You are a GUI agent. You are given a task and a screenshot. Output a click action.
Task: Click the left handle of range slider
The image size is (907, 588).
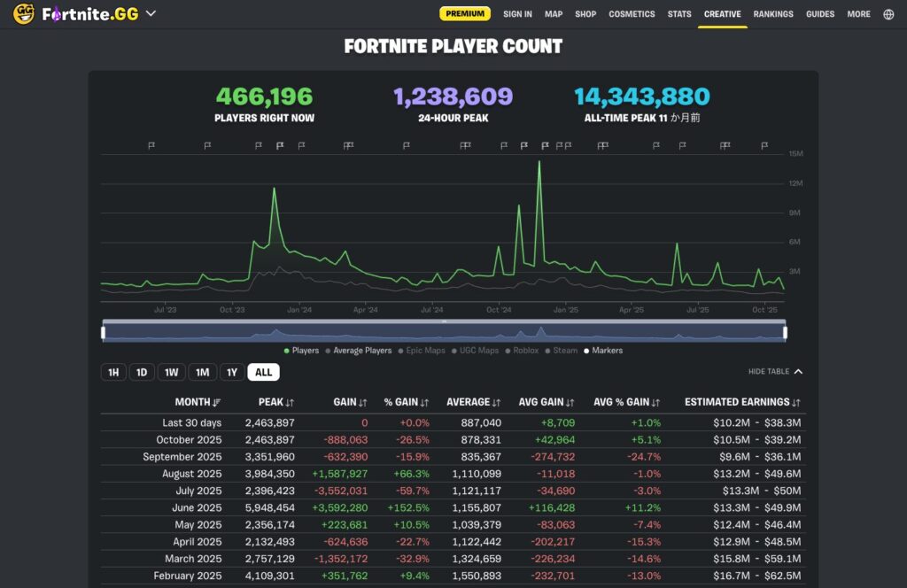[x=104, y=332]
